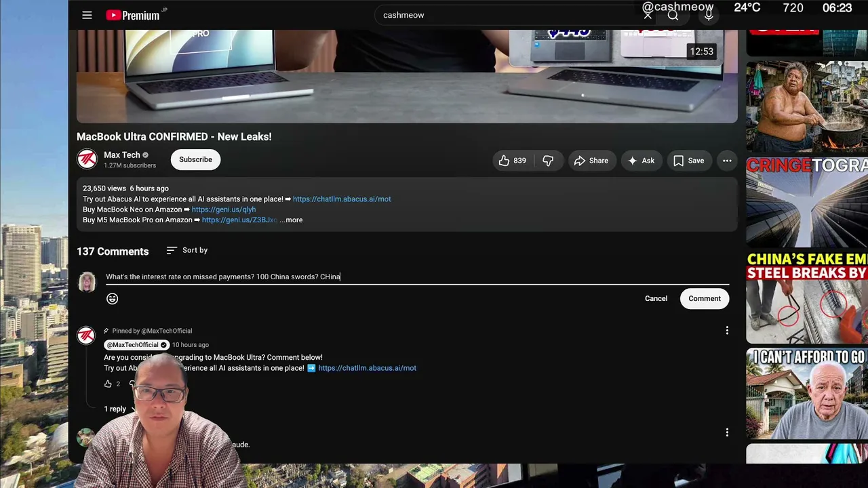Screen dimensions: 868x488
Task: Open the Max Tech channel name
Action: pos(122,155)
